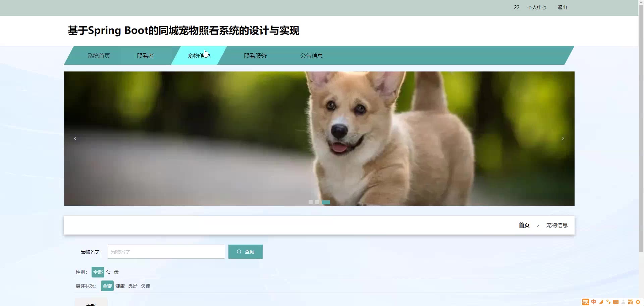Click the moon half-width toggle icon
This screenshot has height=306, width=644.
point(601,302)
